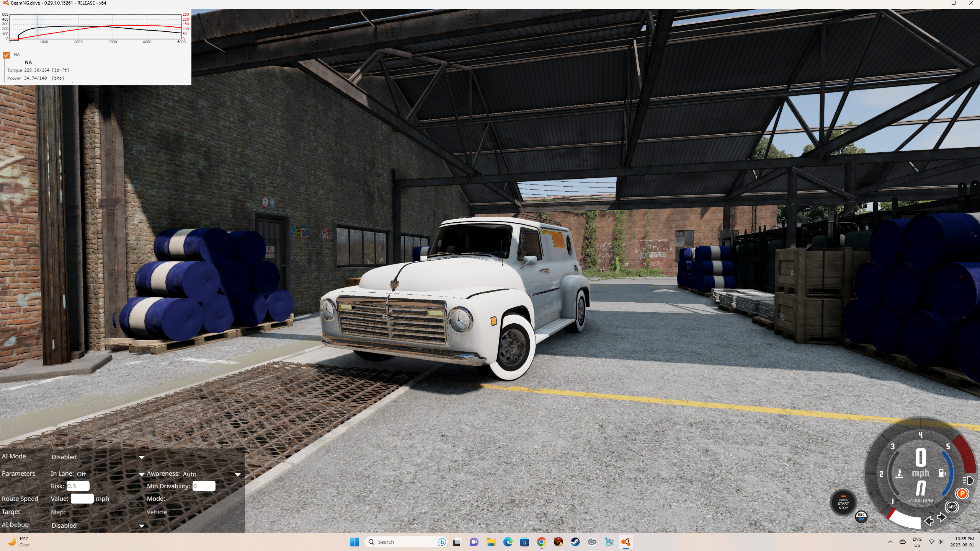Show hidden system tray icons
Image resolution: width=980 pixels, height=551 pixels.
pos(890,542)
